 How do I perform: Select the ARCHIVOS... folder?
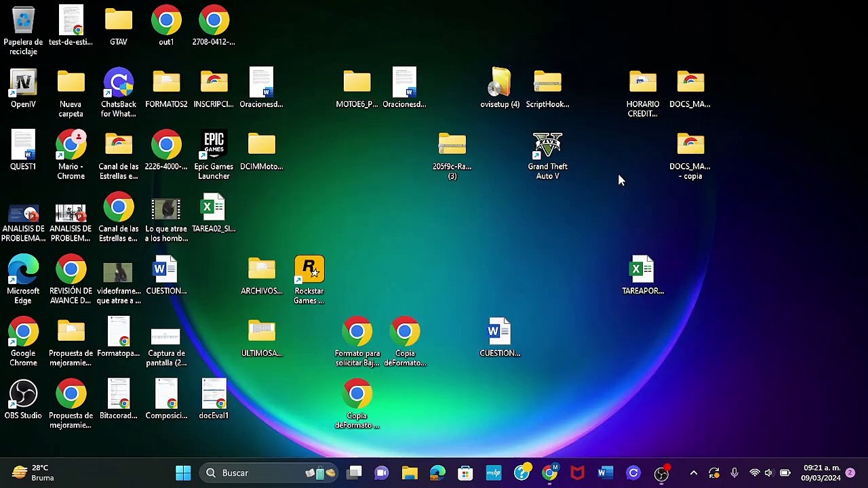[262, 276]
